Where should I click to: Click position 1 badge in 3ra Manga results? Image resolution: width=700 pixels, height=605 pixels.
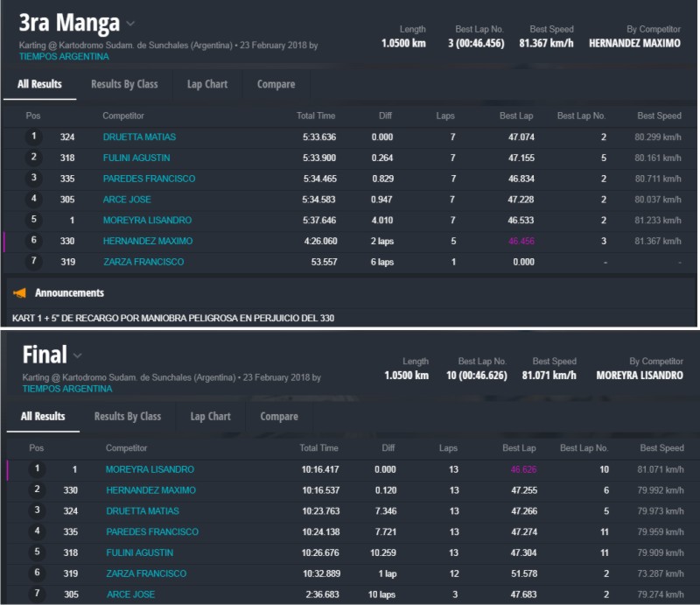point(34,137)
